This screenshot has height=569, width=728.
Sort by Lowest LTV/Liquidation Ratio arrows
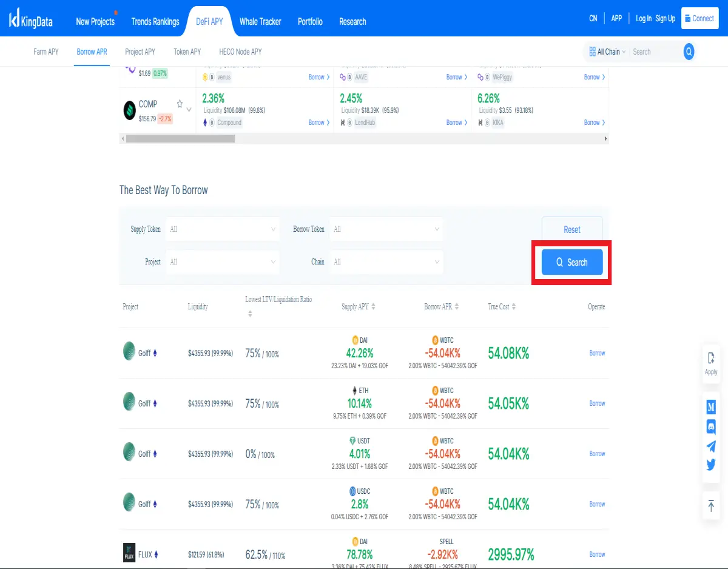click(x=250, y=314)
